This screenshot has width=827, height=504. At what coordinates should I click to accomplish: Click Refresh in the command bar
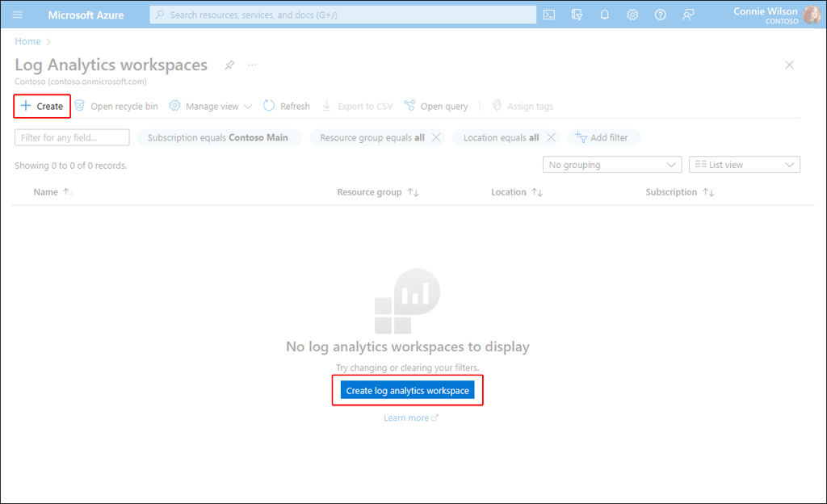pyautogui.click(x=287, y=106)
